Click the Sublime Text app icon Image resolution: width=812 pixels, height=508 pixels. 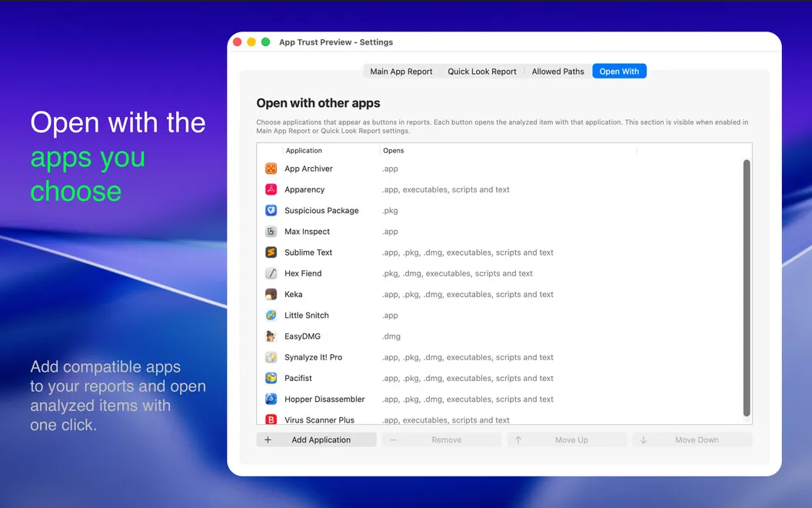[x=271, y=252]
